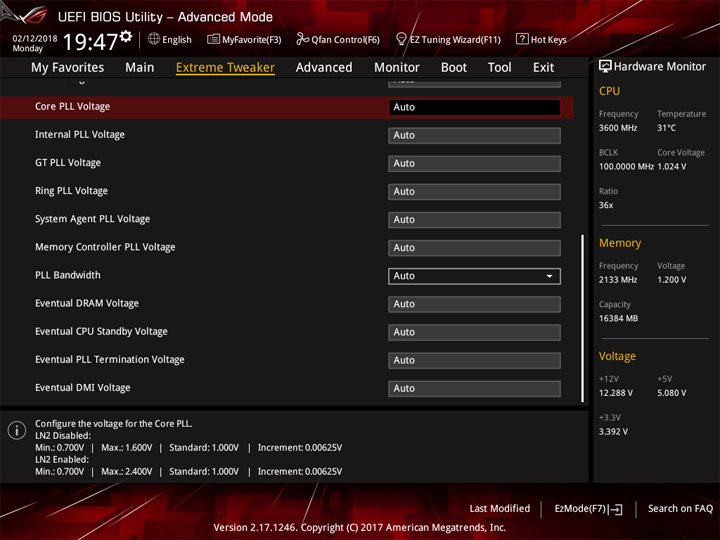This screenshot has width=720, height=540.
Task: Select the Eventual DMI Voltage label
Action: point(83,388)
